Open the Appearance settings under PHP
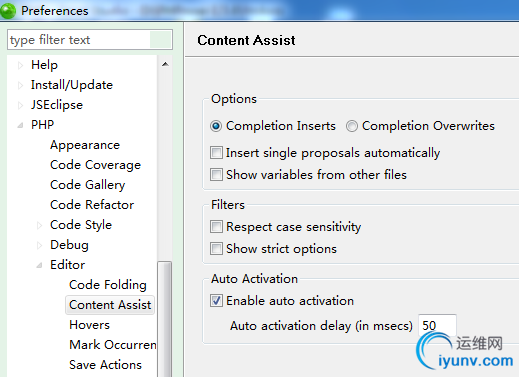Viewport: 519px width, 377px height. [85, 145]
